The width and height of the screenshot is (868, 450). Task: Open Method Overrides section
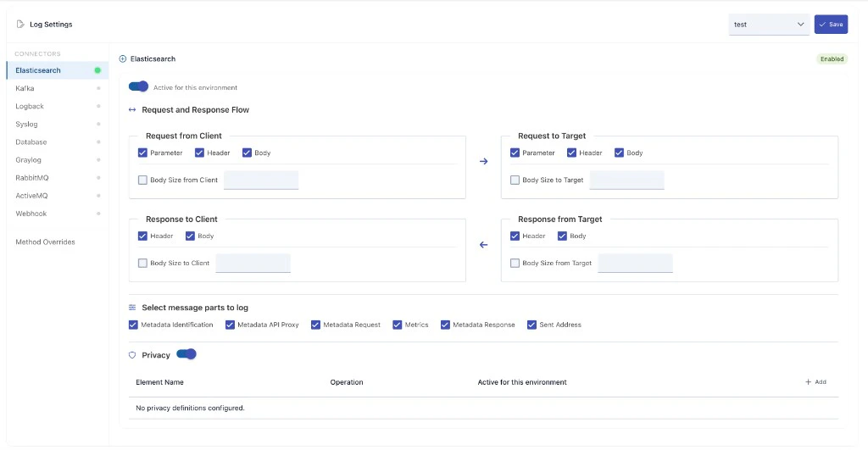tap(45, 242)
